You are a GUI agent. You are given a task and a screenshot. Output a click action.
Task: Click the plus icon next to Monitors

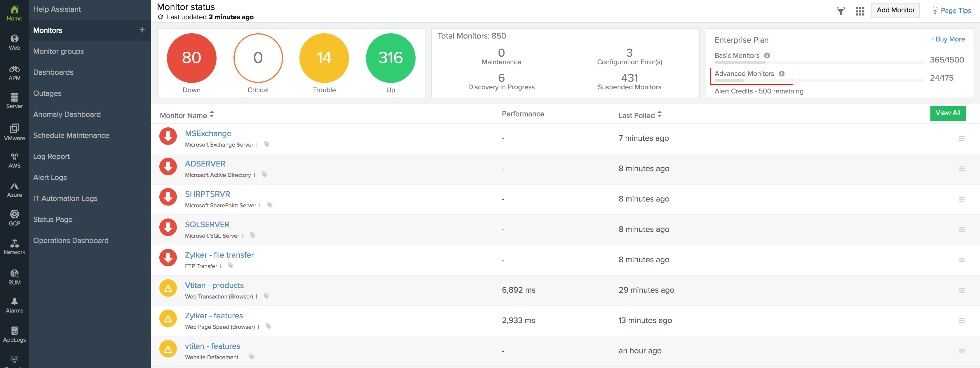(142, 30)
